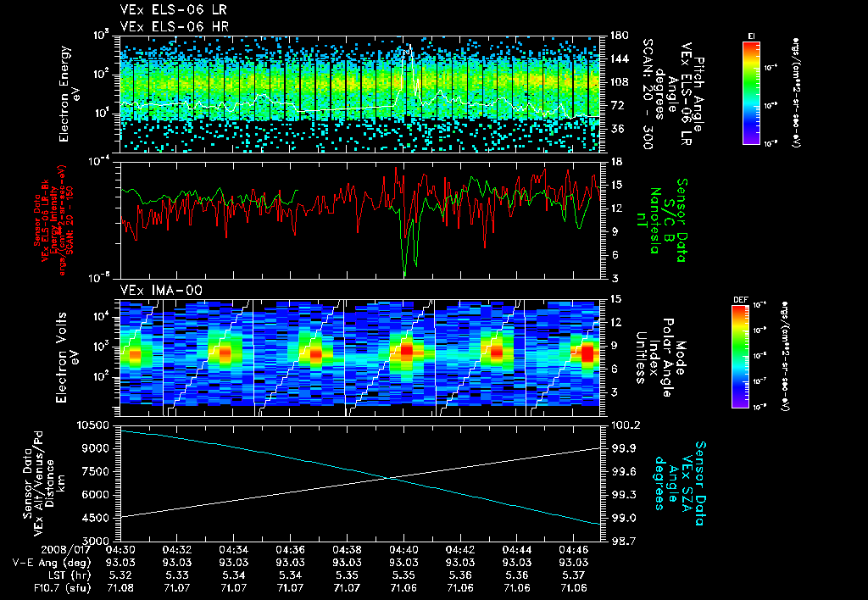
Task: Click the 04:36 time axis label
Action: pyautogui.click(x=290, y=550)
